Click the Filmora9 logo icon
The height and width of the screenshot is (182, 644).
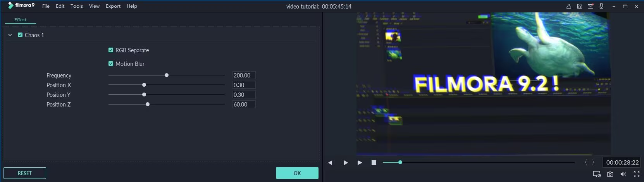(10, 6)
